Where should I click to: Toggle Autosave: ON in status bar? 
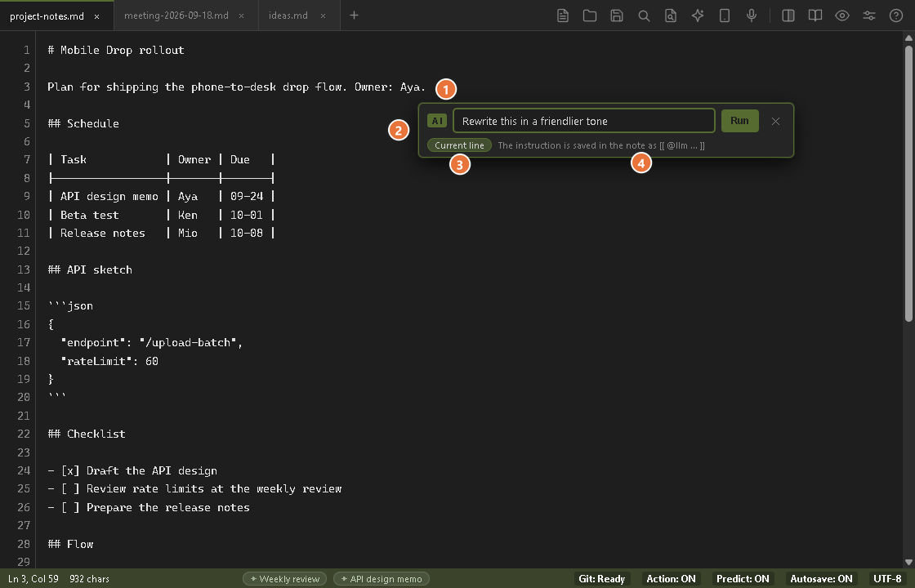click(x=821, y=579)
